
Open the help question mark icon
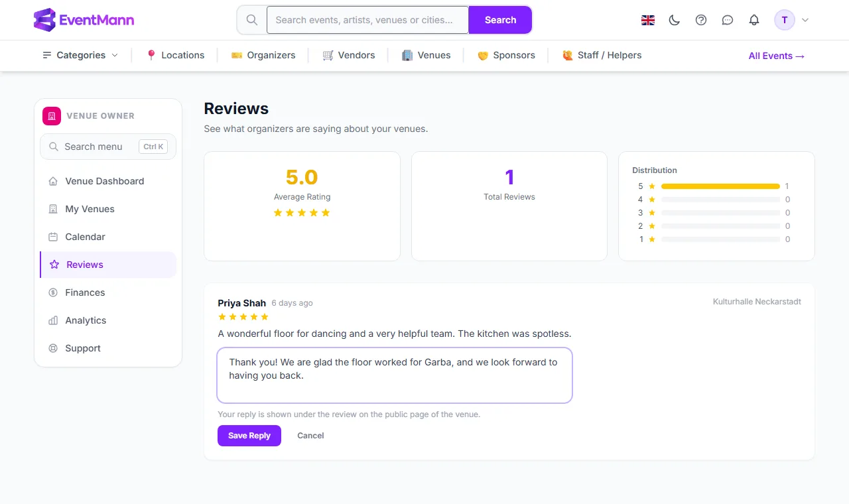701,20
